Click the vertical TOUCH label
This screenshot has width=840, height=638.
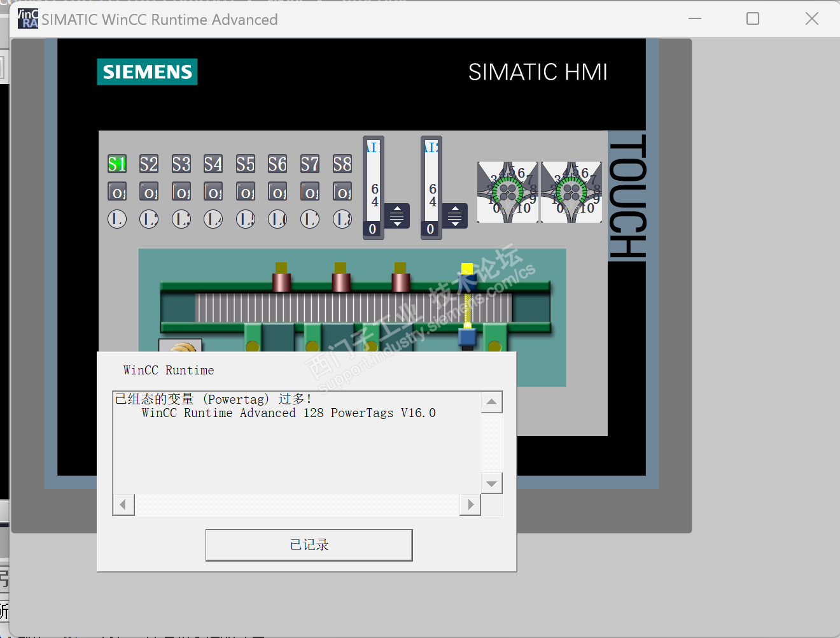(627, 196)
